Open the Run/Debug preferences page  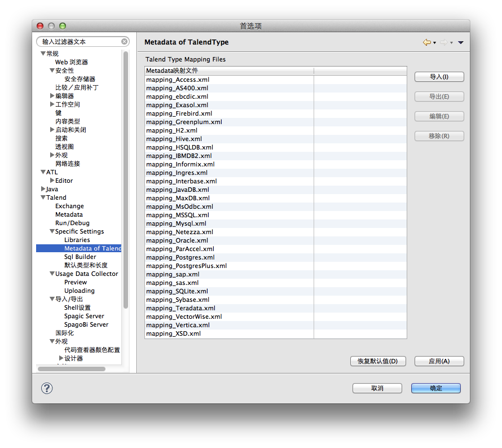(72, 223)
